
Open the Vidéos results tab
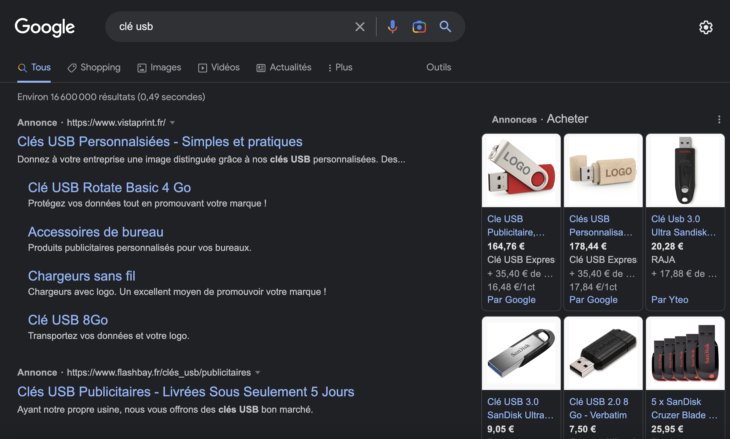219,68
